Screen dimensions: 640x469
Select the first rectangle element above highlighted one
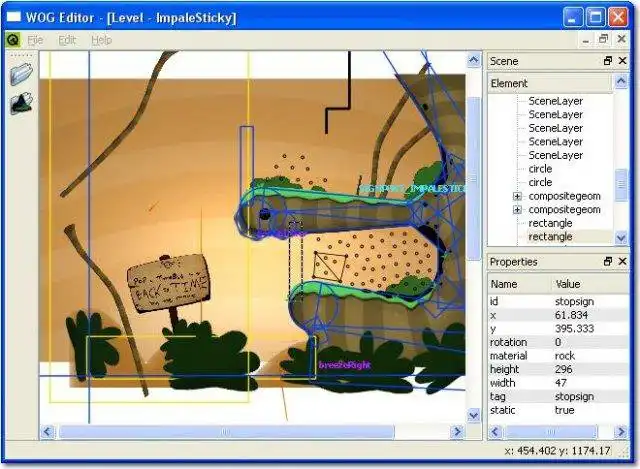[x=550, y=223]
